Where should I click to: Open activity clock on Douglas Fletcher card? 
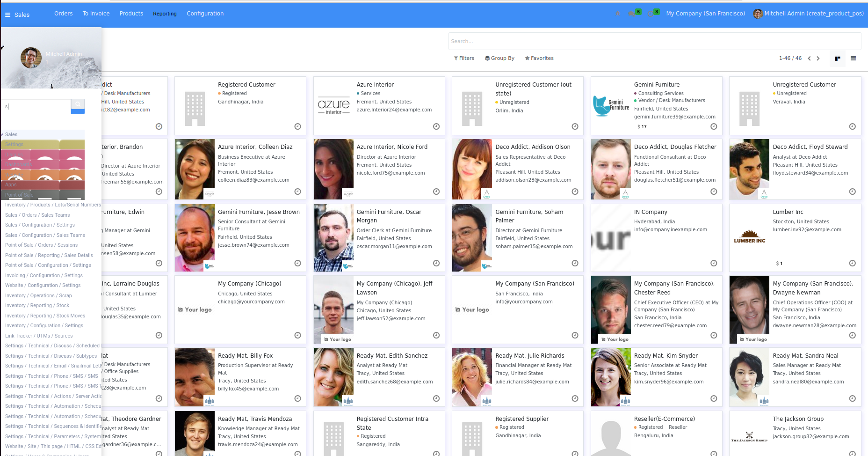point(714,191)
